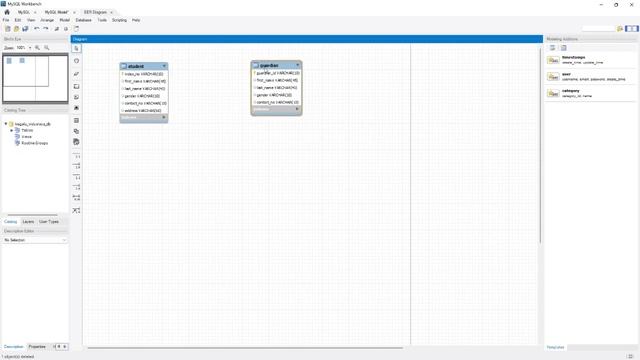Close the EER Diagram tab
Image resolution: width=640 pixels, height=360 pixels.
[111, 12]
